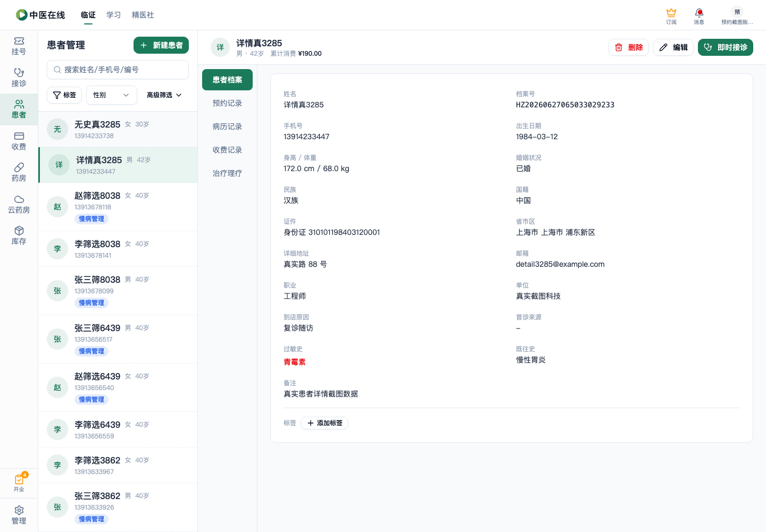Screen dimensions: 766x532
Task: Open 药房 pharmacy in sidebar
Action: pos(19,172)
